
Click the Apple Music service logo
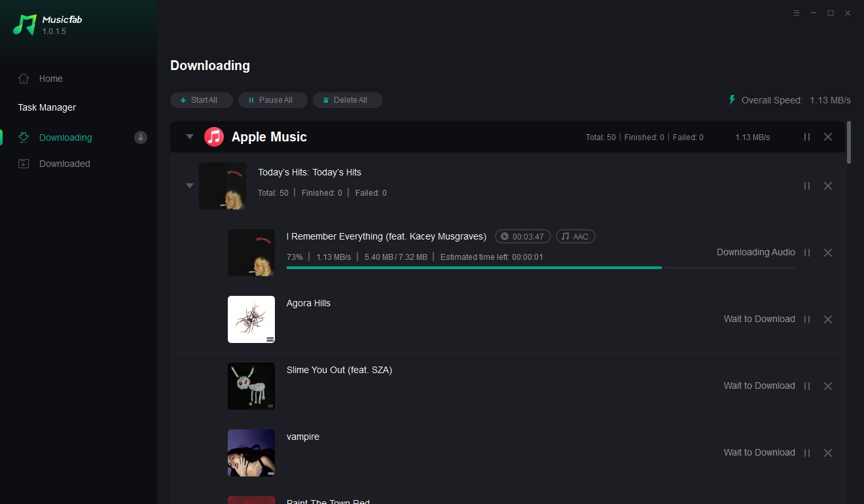[x=214, y=137]
